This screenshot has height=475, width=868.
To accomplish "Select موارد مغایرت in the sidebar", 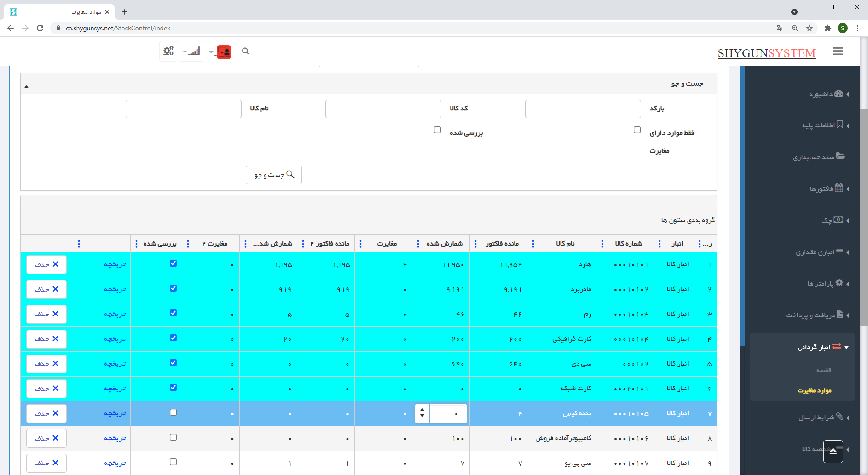I will tap(814, 390).
